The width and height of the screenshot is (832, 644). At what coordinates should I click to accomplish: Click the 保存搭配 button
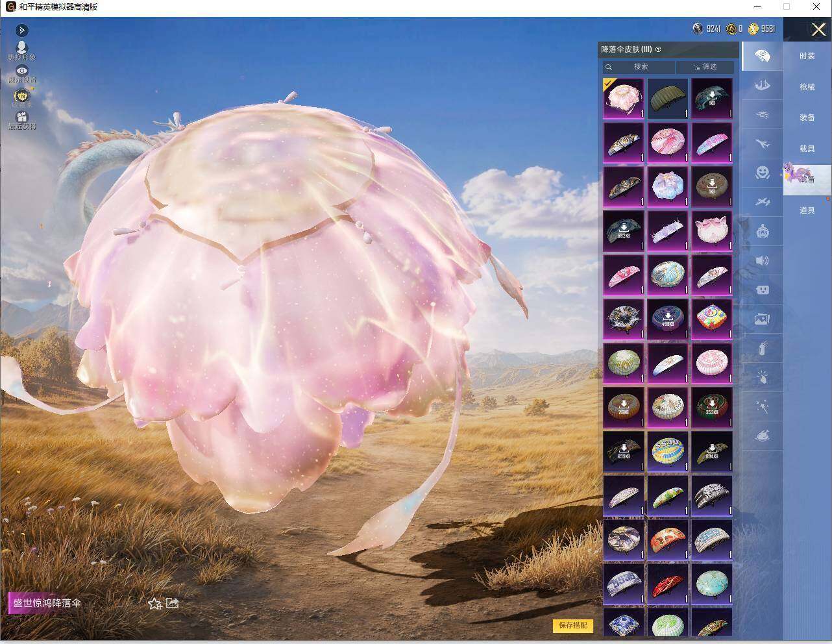pos(573,625)
